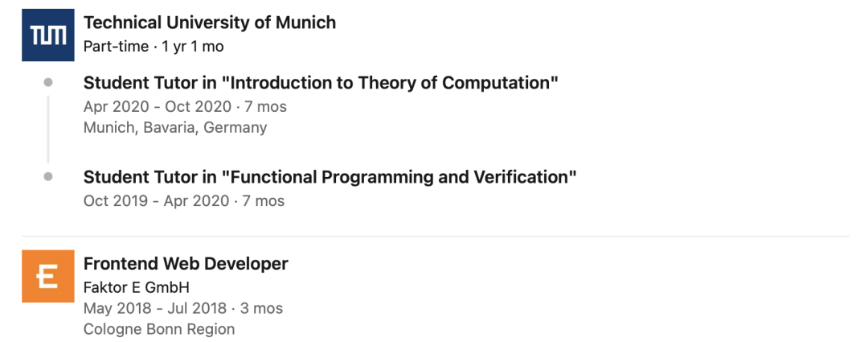Open the Frontend Web Developer position title
868x342 pixels.
click(x=186, y=264)
